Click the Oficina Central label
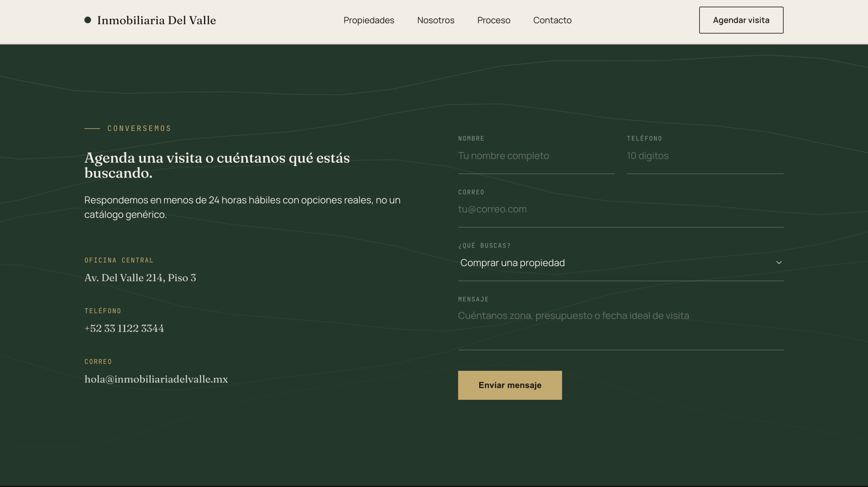 click(x=119, y=261)
